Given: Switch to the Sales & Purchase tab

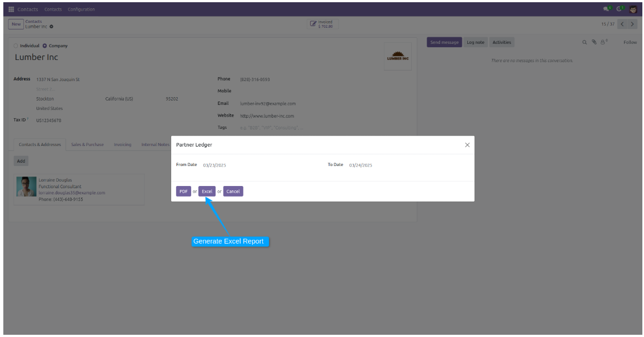Looking at the screenshot, I should pos(87,144).
